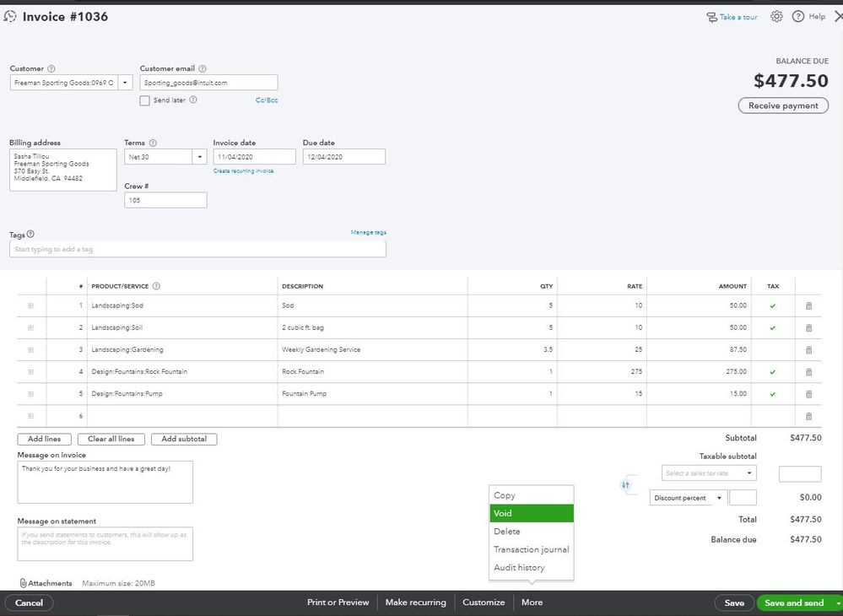Click the drag handle of the Rock Fountain row
The width and height of the screenshot is (843, 616).
point(30,372)
